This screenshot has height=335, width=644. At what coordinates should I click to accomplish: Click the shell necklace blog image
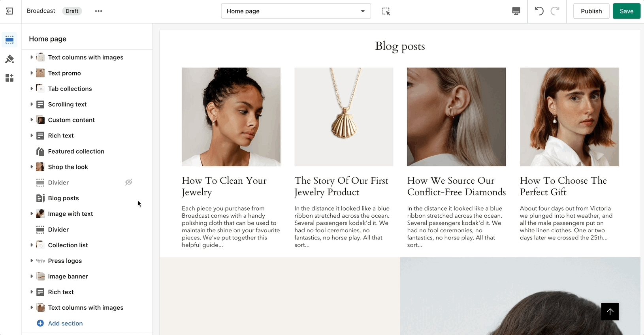tap(344, 117)
